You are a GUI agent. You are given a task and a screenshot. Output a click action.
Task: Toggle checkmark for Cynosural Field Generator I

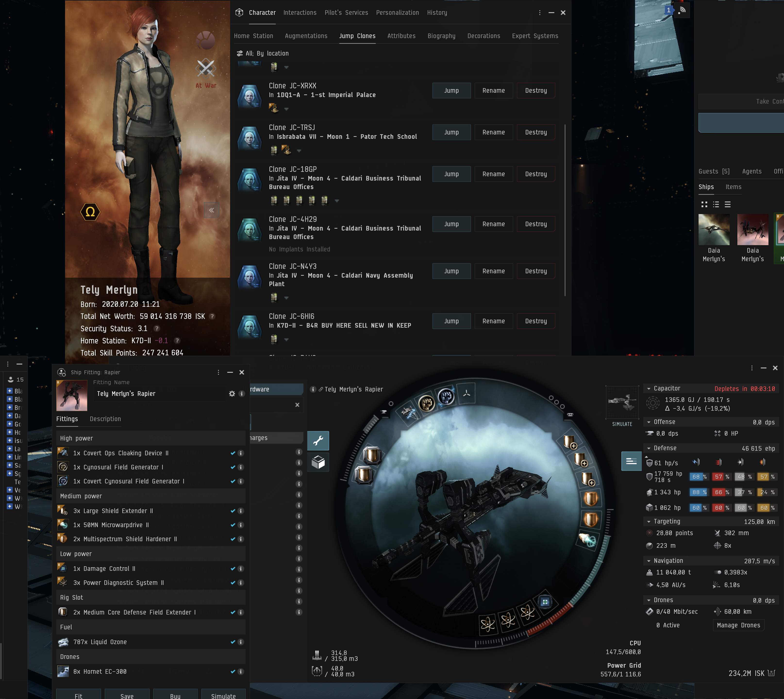(x=233, y=467)
